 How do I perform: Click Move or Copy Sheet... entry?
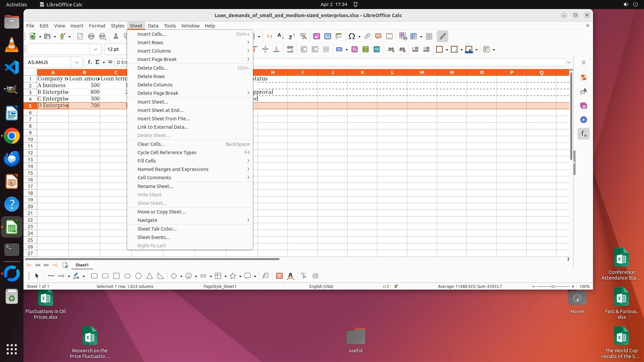coord(161,212)
